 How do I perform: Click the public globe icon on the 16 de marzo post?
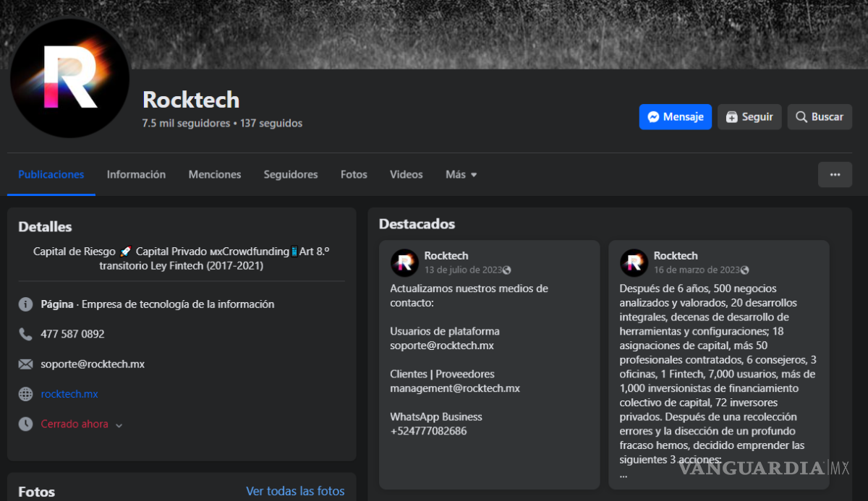point(744,270)
